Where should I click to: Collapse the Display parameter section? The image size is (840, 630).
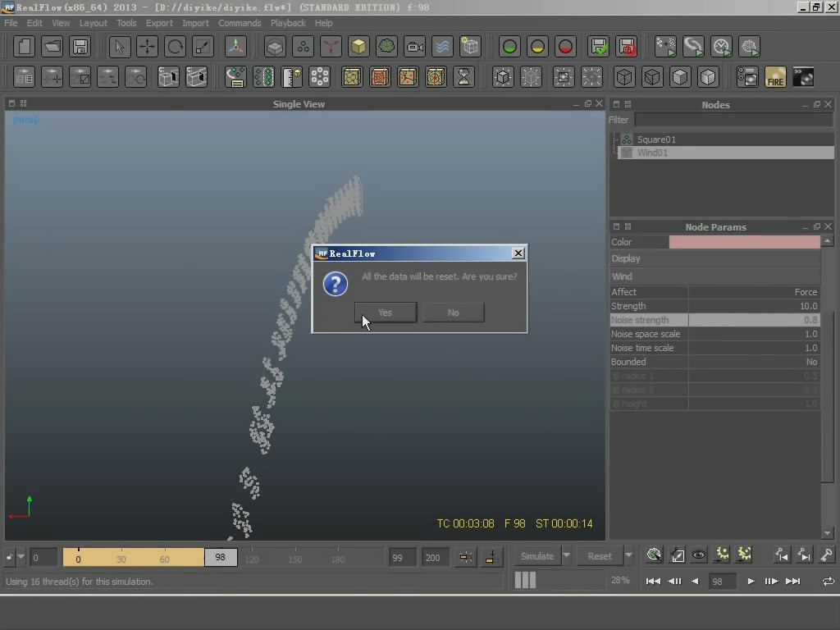[714, 258]
